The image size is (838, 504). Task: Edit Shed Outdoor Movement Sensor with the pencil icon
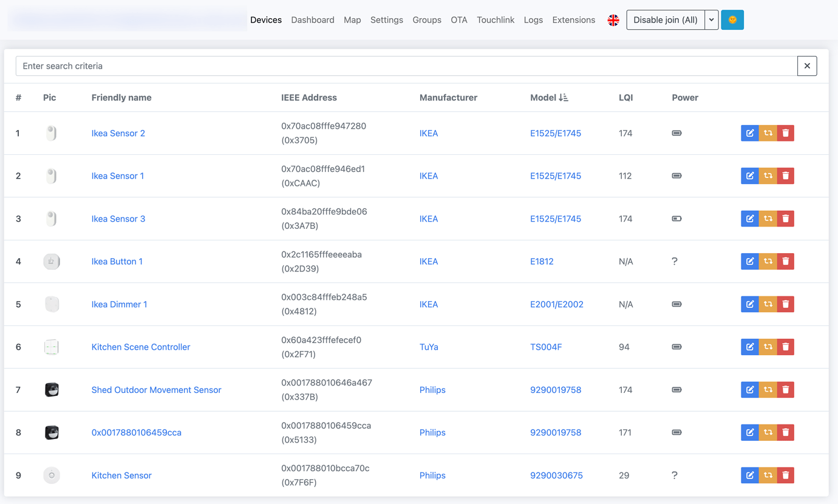750,389
